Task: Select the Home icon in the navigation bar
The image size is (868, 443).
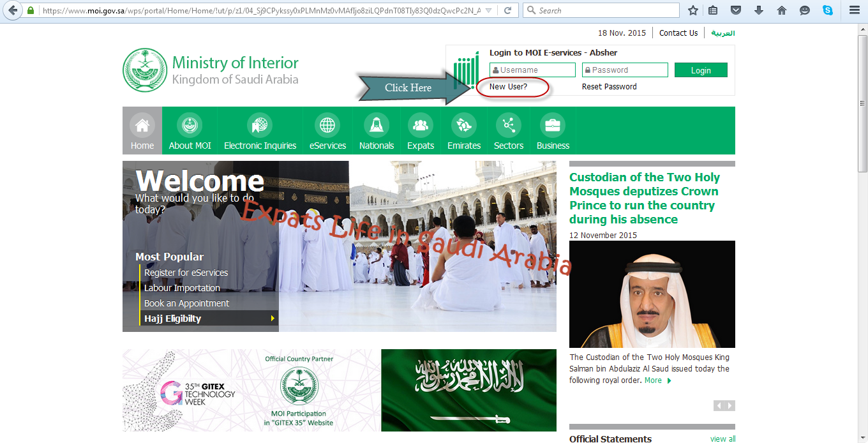Action: (142, 125)
